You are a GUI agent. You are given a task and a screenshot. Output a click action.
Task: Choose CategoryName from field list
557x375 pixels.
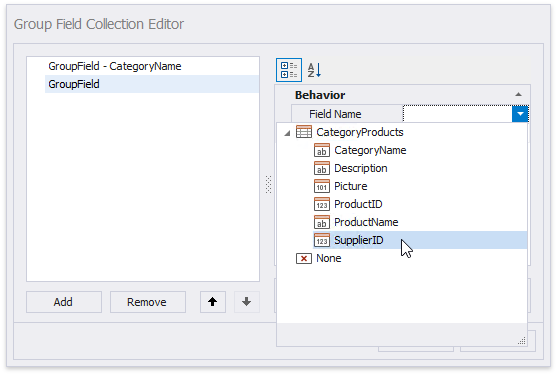pyautogui.click(x=370, y=150)
